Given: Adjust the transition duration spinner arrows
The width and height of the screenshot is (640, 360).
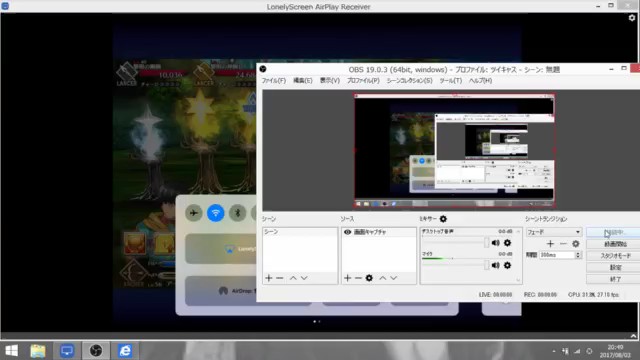Looking at the screenshot, I should tap(578, 255).
